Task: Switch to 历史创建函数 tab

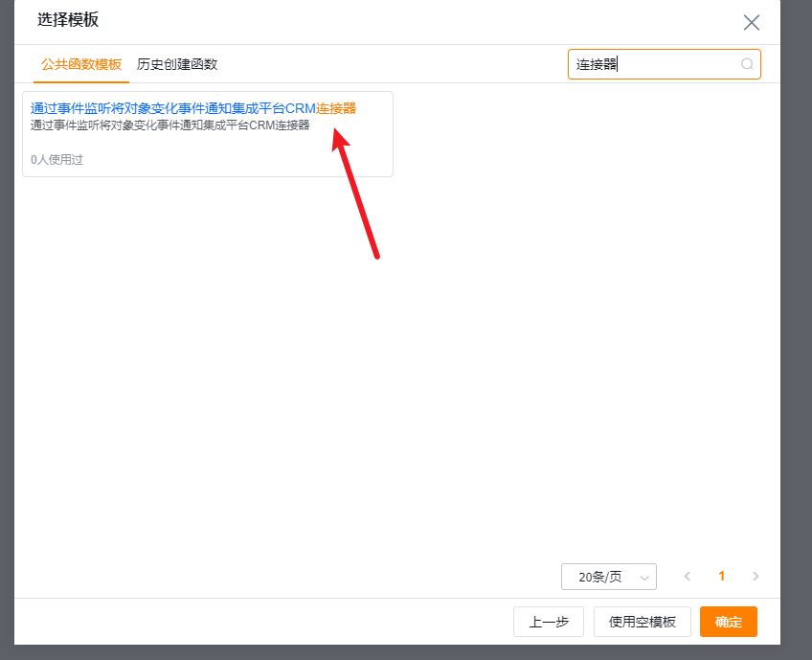Action: pos(177,64)
